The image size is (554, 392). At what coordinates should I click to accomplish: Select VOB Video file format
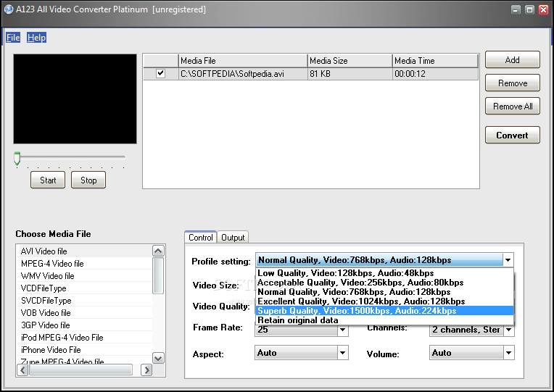tap(84, 313)
